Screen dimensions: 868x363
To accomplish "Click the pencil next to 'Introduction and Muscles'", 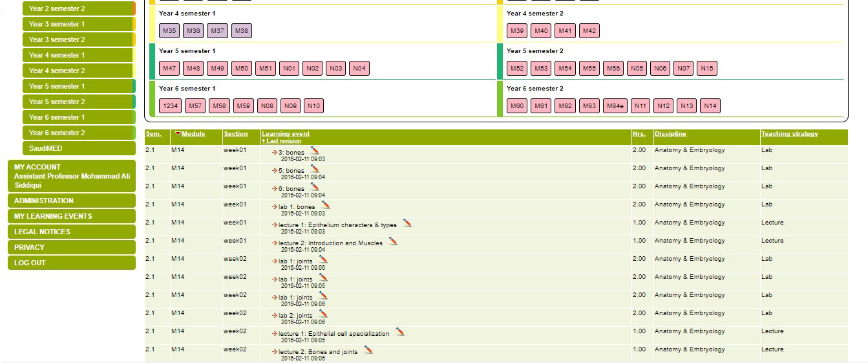I will tap(393, 241).
